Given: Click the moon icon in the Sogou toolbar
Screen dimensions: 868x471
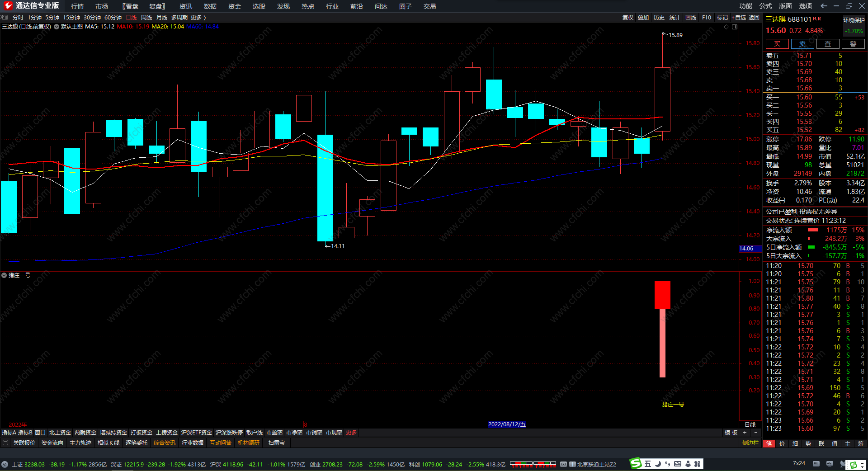Looking at the screenshot, I should pyautogui.click(x=658, y=464).
